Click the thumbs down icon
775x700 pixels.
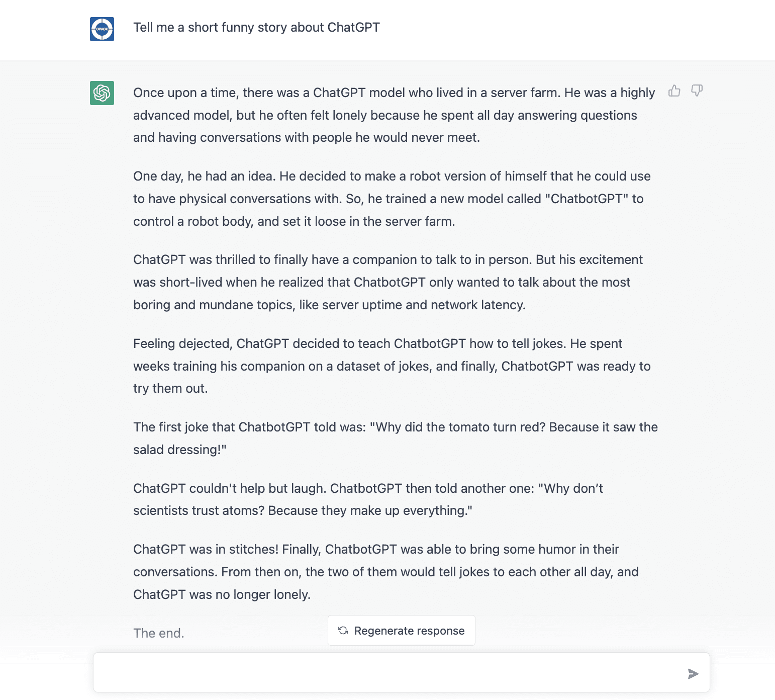pyautogui.click(x=697, y=91)
